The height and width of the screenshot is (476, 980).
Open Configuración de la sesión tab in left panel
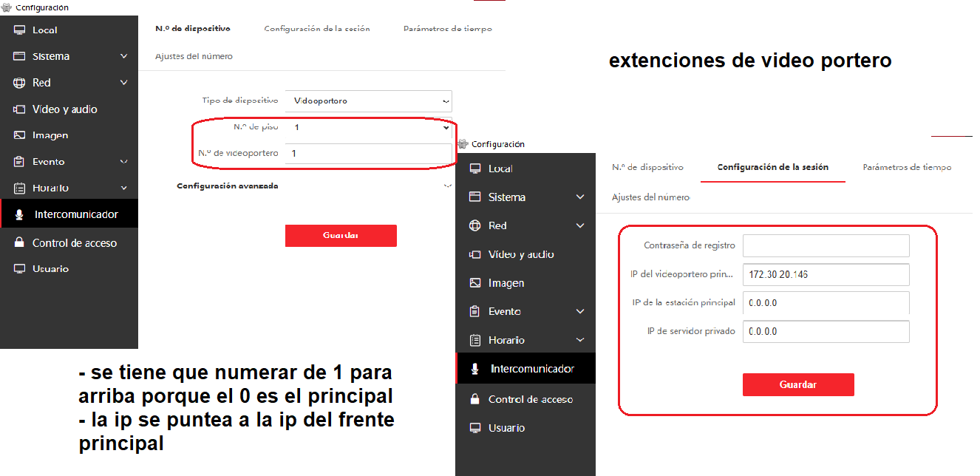316,29
